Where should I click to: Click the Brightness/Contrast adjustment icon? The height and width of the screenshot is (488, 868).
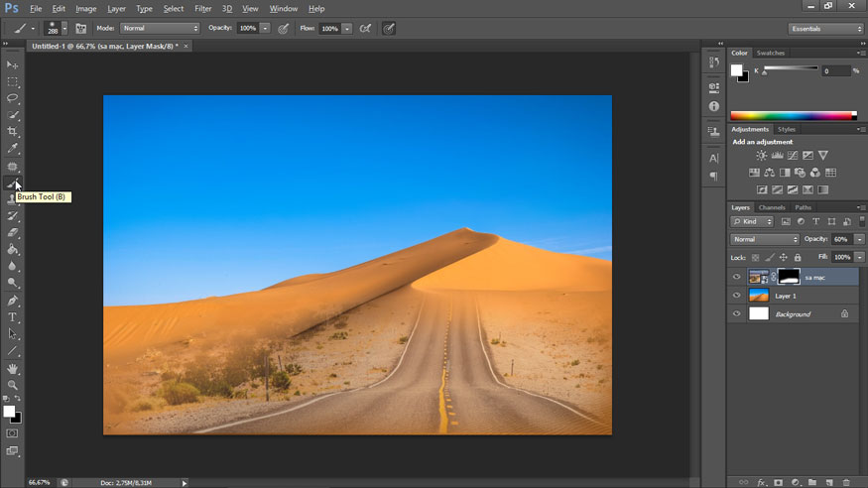pos(761,156)
